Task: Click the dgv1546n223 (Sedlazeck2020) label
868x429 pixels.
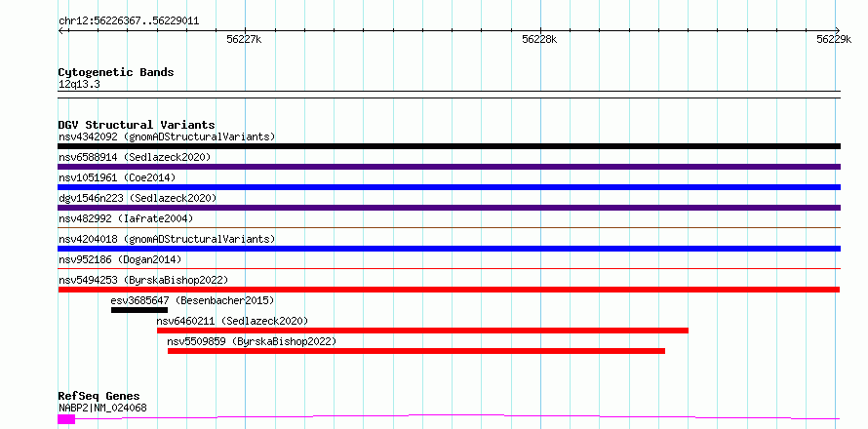Action: click(x=138, y=198)
